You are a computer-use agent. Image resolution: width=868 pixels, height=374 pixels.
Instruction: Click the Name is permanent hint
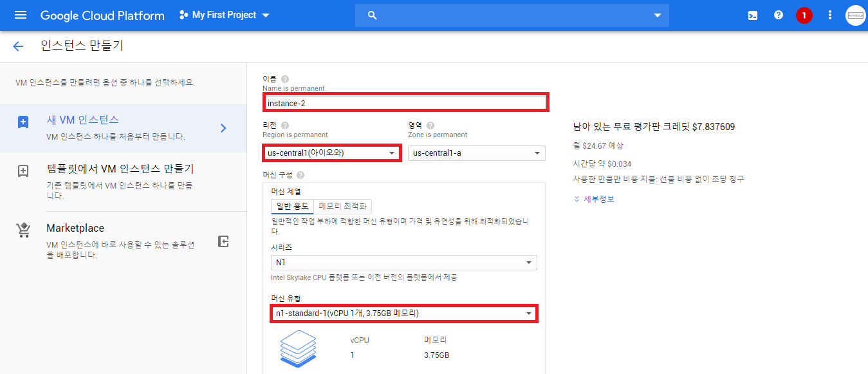293,88
